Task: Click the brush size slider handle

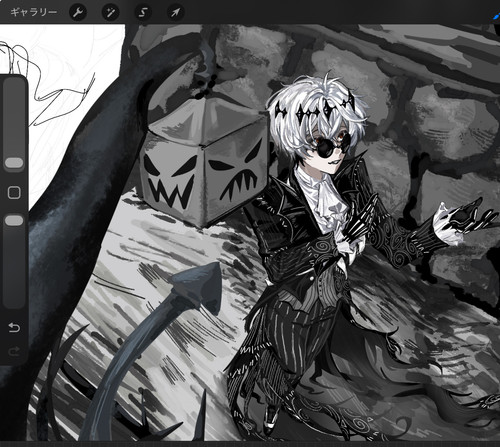Action: (x=14, y=163)
